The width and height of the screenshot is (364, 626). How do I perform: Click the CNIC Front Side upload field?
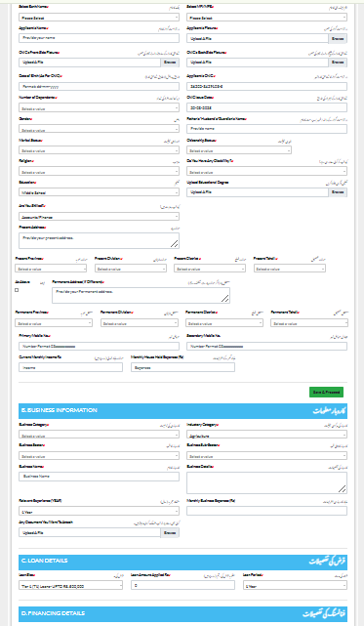[x=90, y=63]
